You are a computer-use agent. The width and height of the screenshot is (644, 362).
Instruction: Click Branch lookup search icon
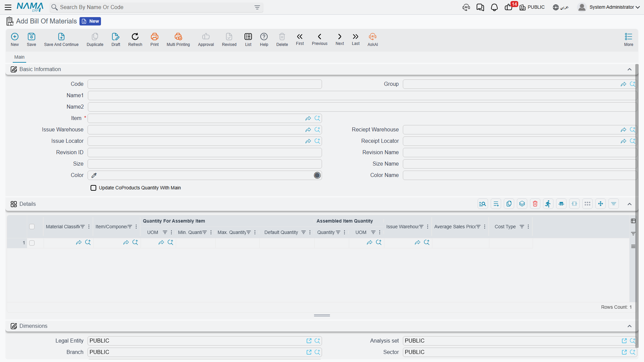[x=317, y=352]
